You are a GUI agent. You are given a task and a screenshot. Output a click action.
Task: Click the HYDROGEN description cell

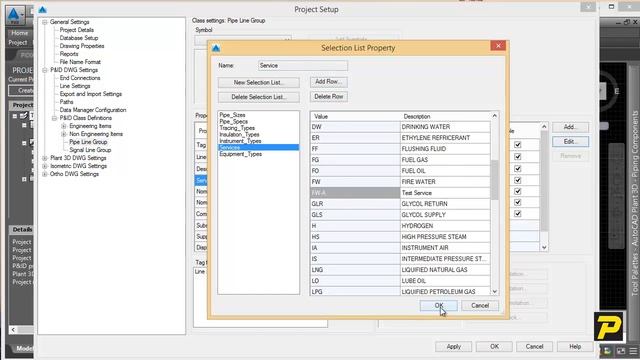point(445,226)
